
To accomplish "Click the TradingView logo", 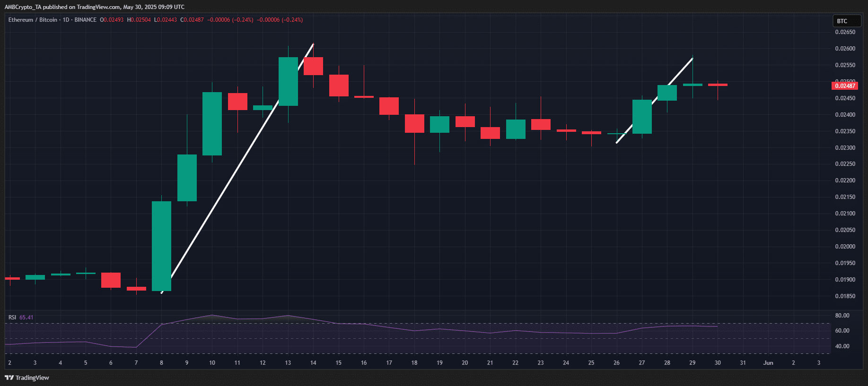I will (x=27, y=377).
